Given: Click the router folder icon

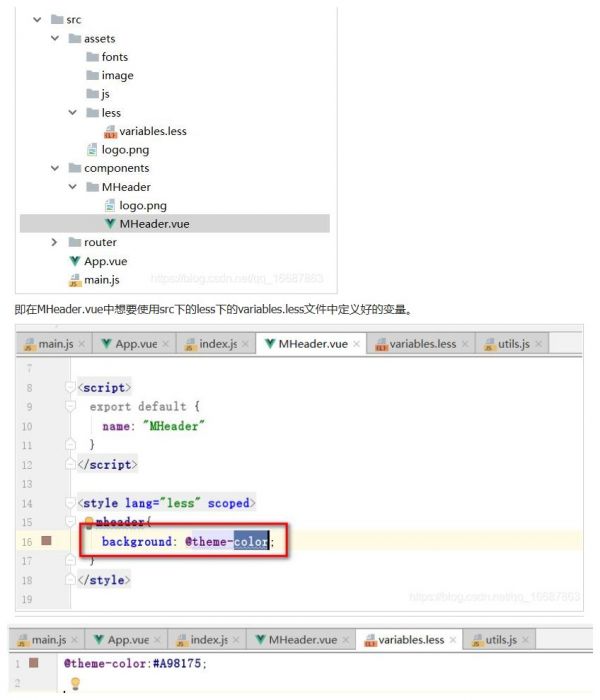Looking at the screenshot, I should click(x=75, y=242).
